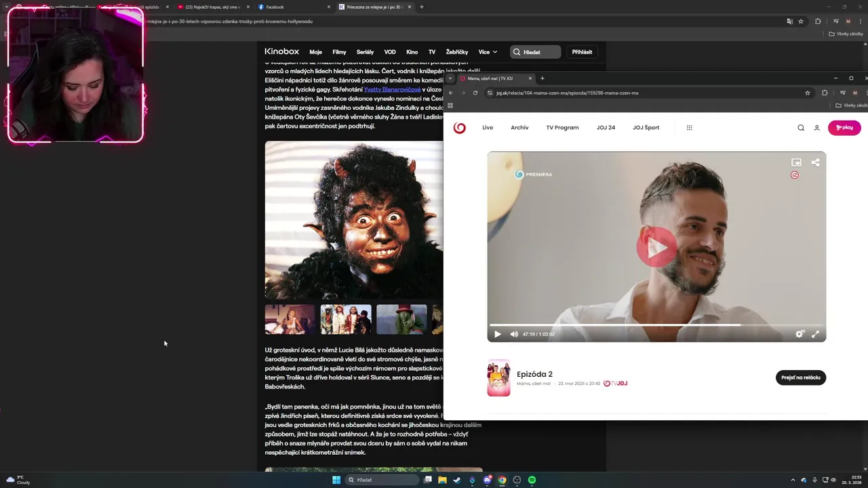The image size is (868, 488).
Task: Open OBS Studio from the taskbar
Action: 517,480
